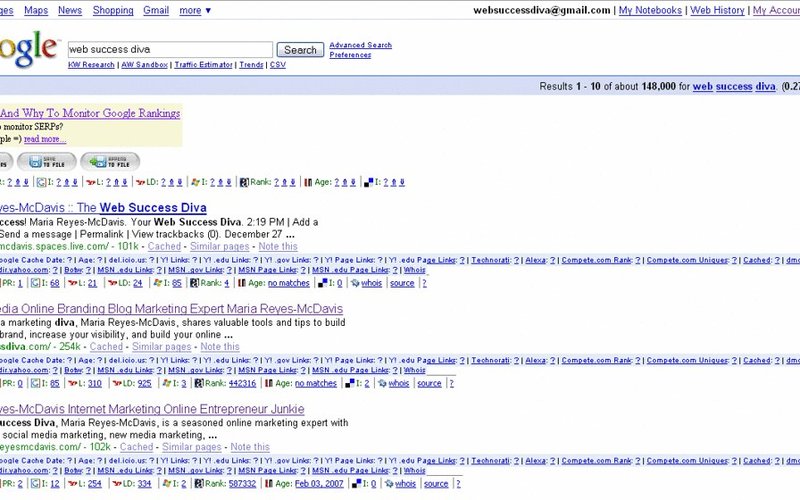Click no matches Age in Rank 4 row
Image resolution: width=800 pixels, height=500 pixels.
(x=289, y=283)
